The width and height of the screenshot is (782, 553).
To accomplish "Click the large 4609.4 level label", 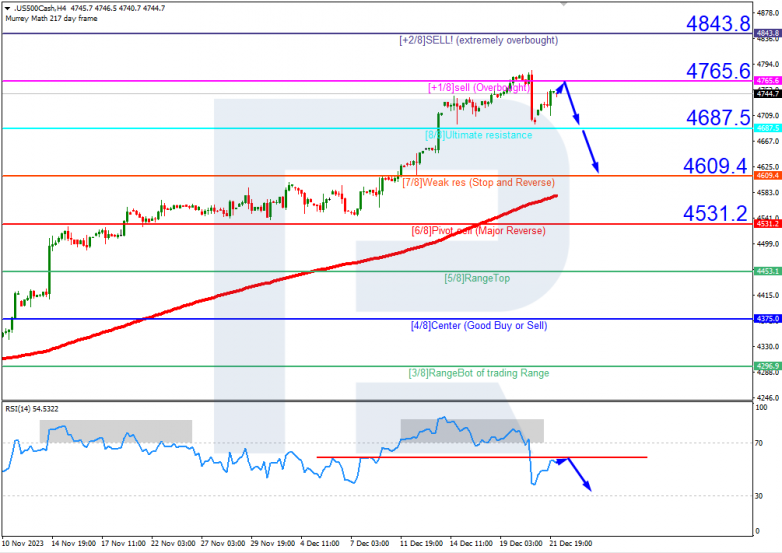I will point(715,166).
